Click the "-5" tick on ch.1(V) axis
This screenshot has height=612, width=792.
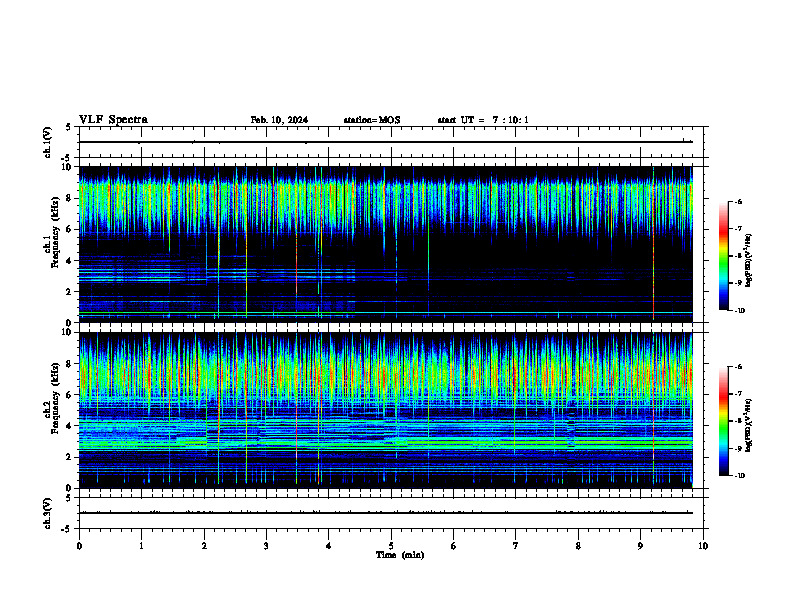click(x=67, y=158)
